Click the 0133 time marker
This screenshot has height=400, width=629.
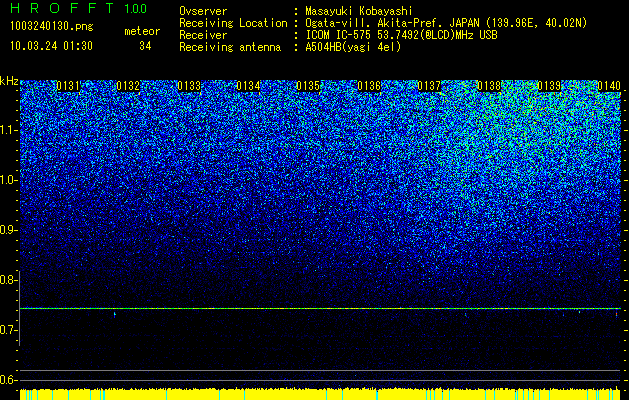tap(189, 86)
